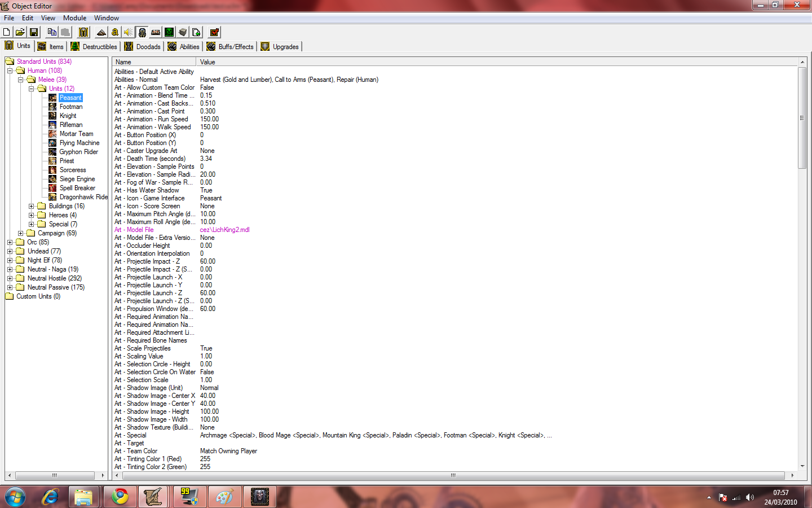This screenshot has width=812, height=508.
Task: Click the New document toolbar icon
Action: coord(7,32)
